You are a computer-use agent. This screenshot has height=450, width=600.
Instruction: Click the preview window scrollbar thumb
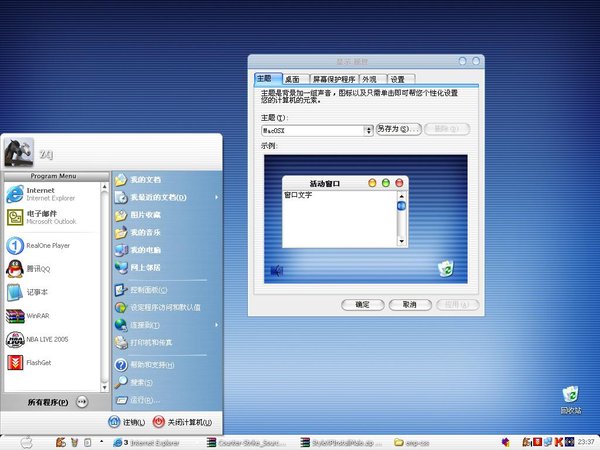401,206
